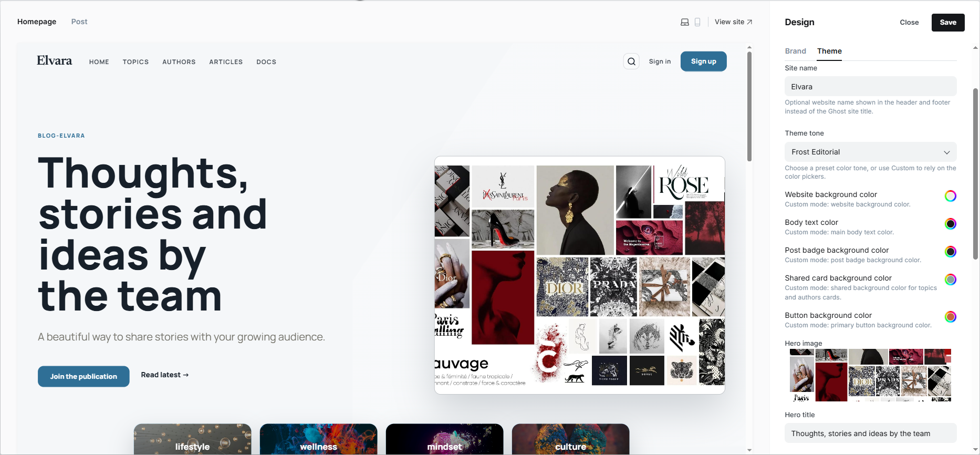Open Button background color picker
Screen dimensions: 980x455
tap(951, 317)
